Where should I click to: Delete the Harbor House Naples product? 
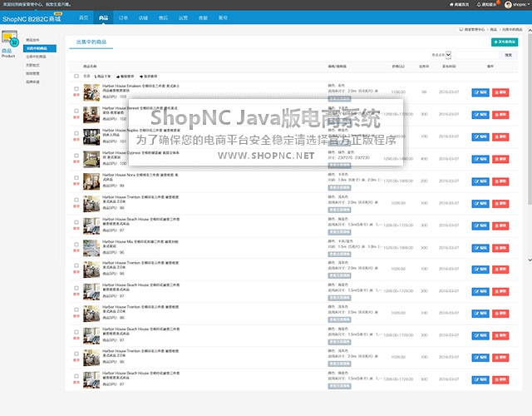tap(500, 136)
